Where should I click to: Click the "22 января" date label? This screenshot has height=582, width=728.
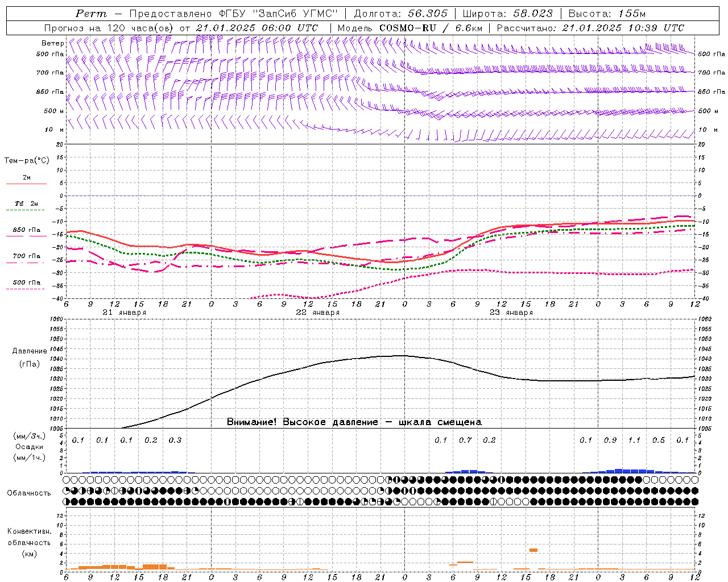click(318, 313)
